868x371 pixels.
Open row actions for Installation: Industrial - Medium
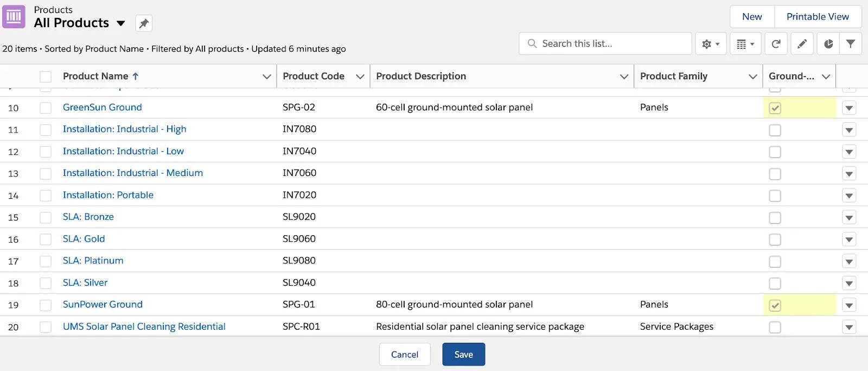[849, 174]
